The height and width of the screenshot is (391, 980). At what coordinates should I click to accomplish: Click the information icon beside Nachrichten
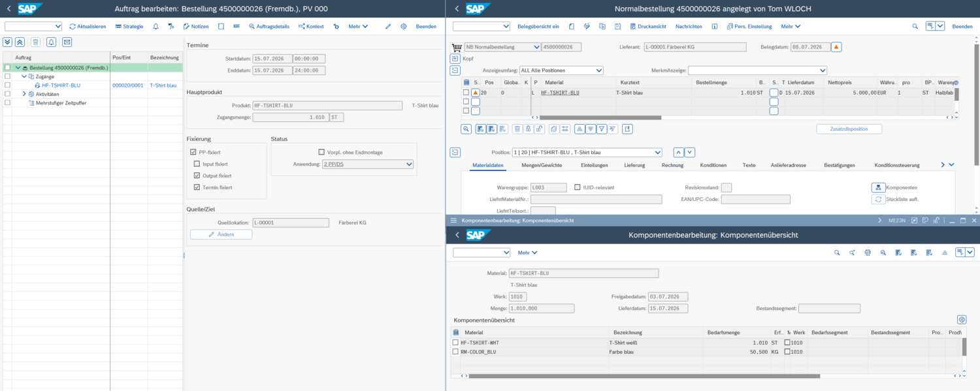pyautogui.click(x=714, y=26)
